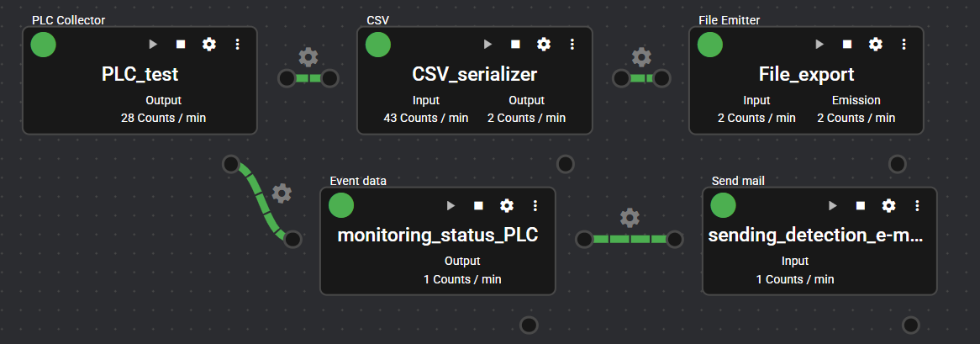Image resolution: width=980 pixels, height=344 pixels.
Task: Expand more options menu on CSV_serializer
Action: click(572, 45)
